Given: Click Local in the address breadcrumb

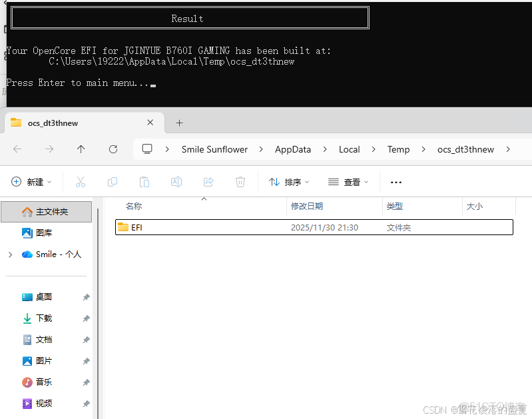Looking at the screenshot, I should [x=349, y=149].
